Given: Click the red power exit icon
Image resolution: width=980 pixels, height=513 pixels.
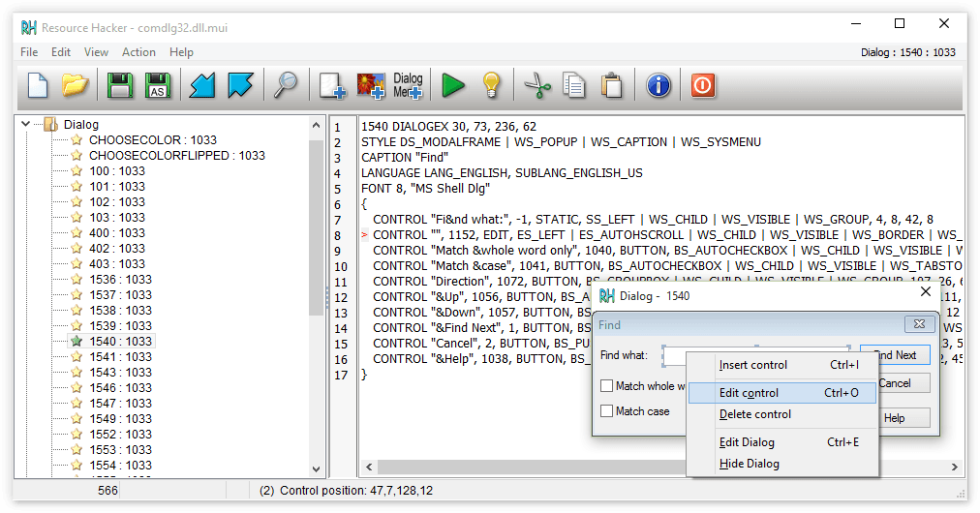Looking at the screenshot, I should point(702,85).
